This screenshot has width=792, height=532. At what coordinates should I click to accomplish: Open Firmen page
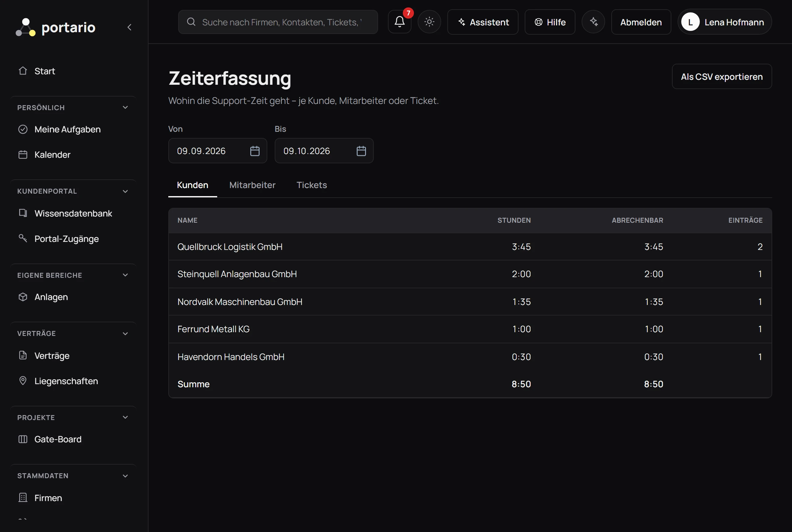point(73,498)
